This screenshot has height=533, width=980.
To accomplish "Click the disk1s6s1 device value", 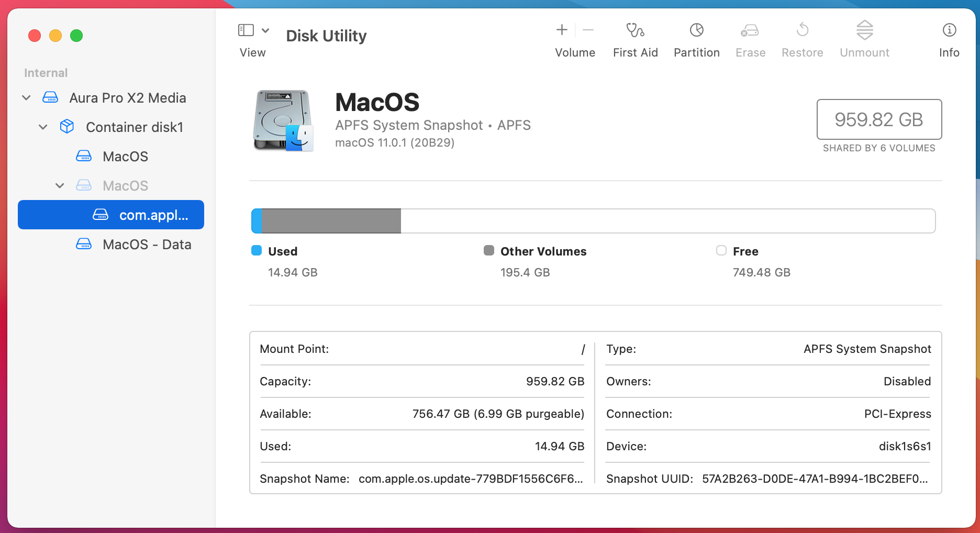I will point(905,446).
